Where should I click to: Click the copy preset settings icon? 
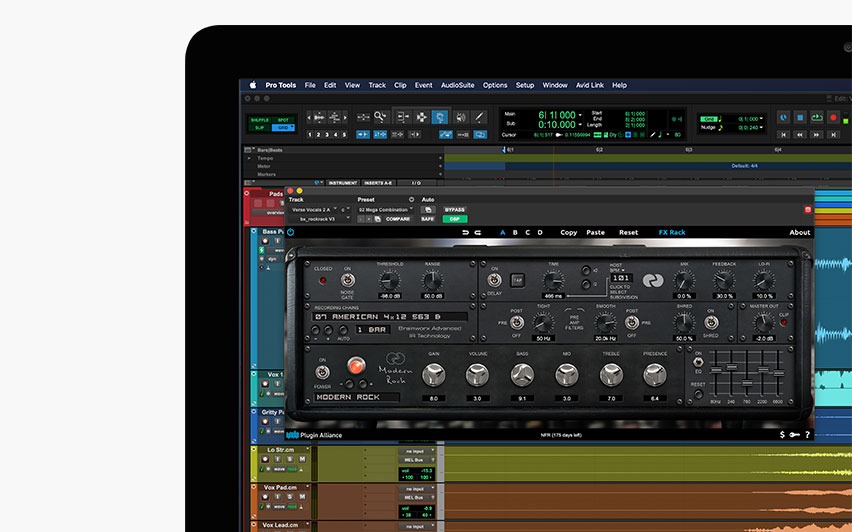coord(378,219)
